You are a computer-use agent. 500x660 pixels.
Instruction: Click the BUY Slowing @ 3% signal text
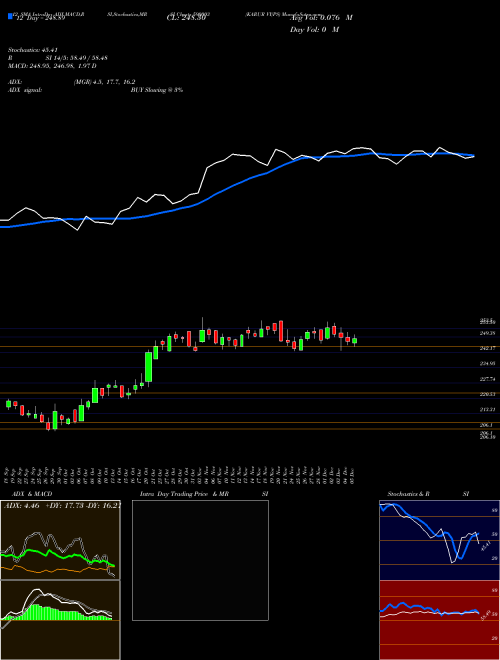coord(157,90)
